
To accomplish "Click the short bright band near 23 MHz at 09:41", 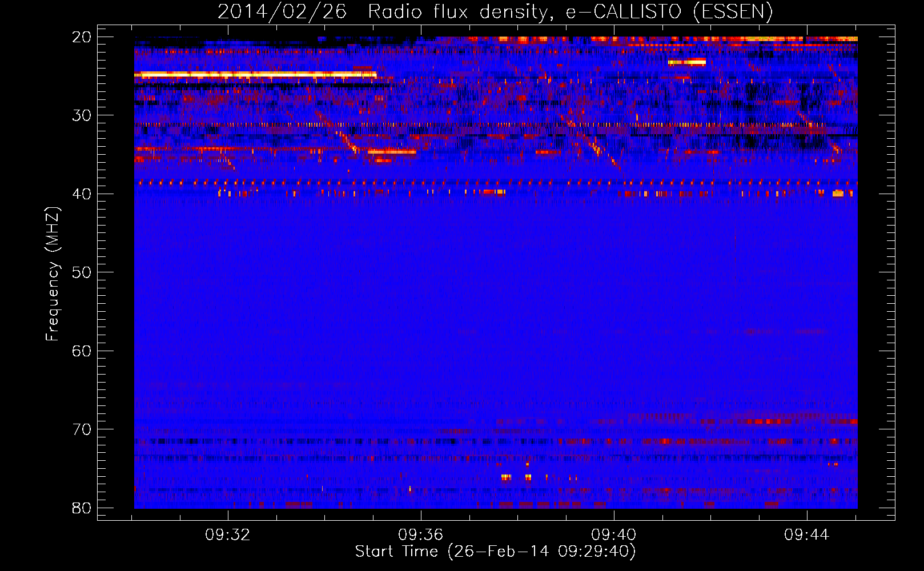I will tap(687, 62).
